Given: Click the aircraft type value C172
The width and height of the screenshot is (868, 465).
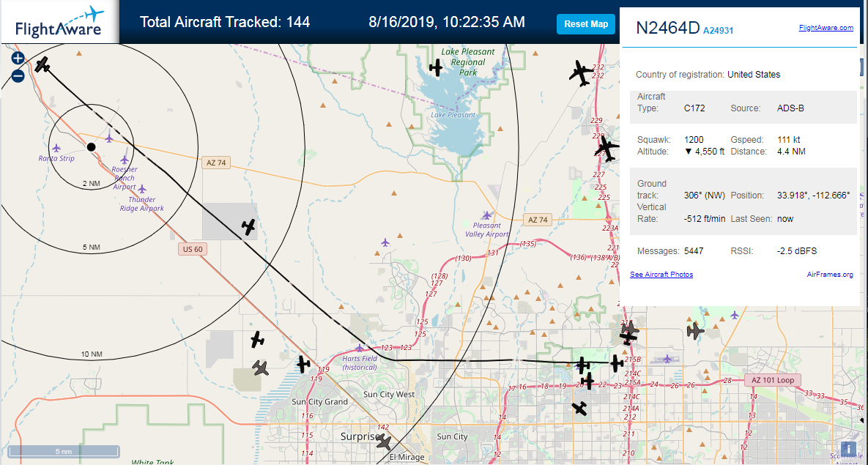Looking at the screenshot, I should [694, 108].
